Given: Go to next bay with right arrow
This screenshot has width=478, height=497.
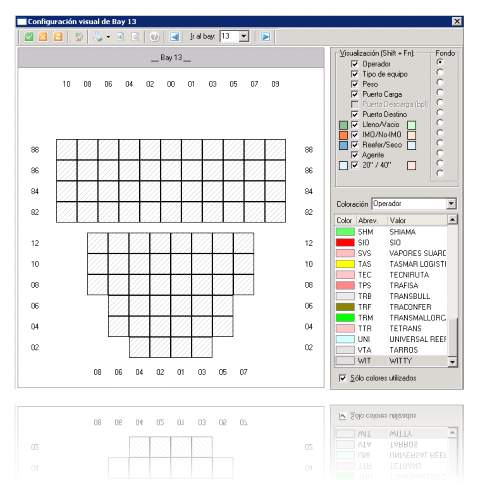Looking at the screenshot, I should 265,37.
